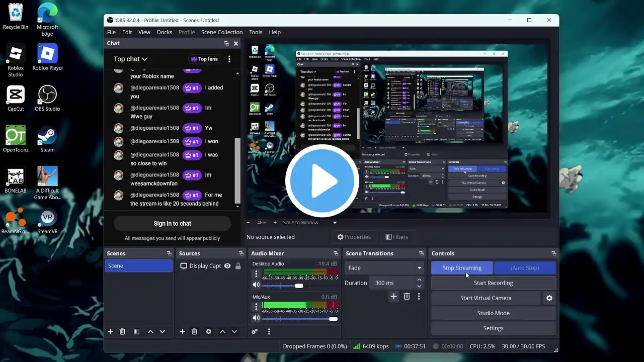Open the Scale to Window dropdown
The width and height of the screenshot is (644, 362).
[x=335, y=223]
